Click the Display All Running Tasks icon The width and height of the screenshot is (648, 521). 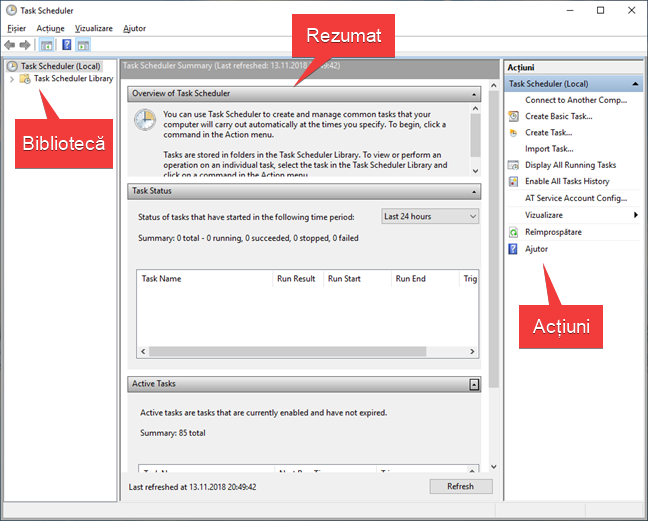[513, 165]
